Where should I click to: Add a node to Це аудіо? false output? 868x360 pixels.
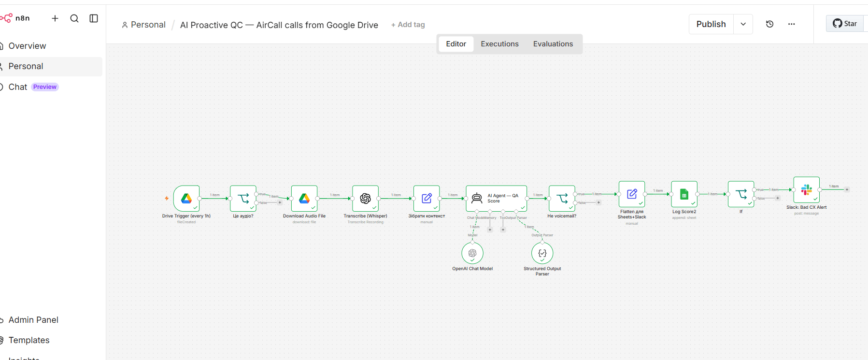[280, 202]
